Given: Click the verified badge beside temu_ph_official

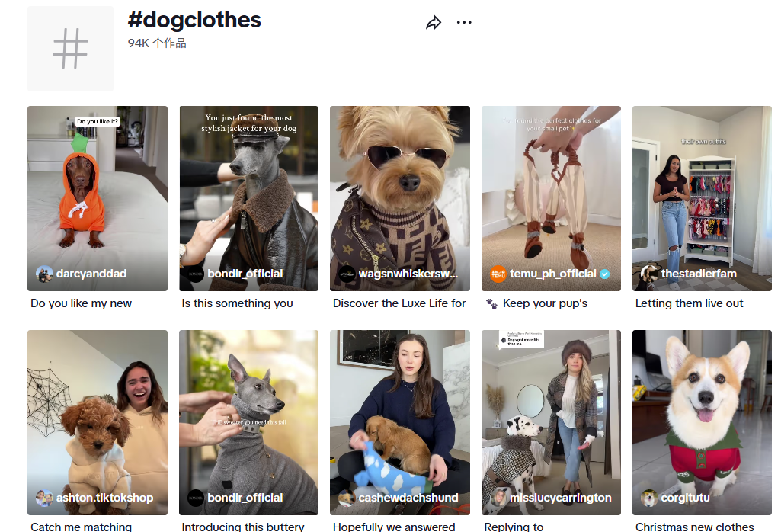Looking at the screenshot, I should click(x=605, y=274).
